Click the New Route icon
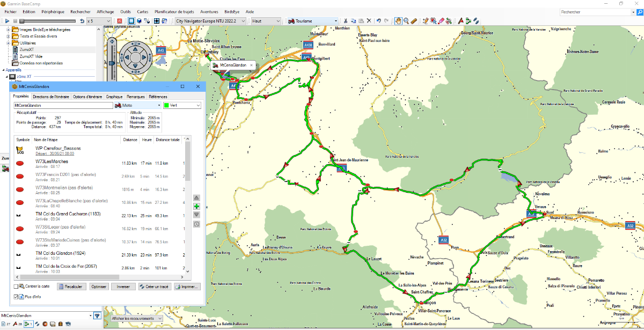The image size is (644, 330). point(469,21)
